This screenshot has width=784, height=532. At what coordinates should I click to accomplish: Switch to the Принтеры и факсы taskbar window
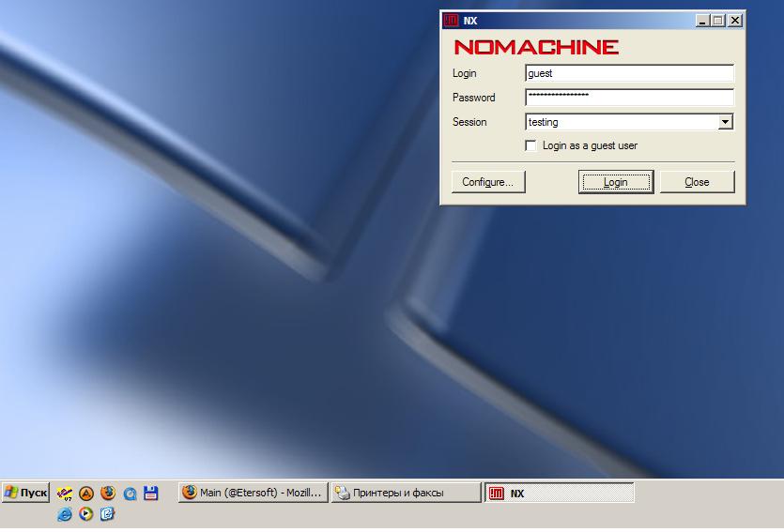(406, 493)
